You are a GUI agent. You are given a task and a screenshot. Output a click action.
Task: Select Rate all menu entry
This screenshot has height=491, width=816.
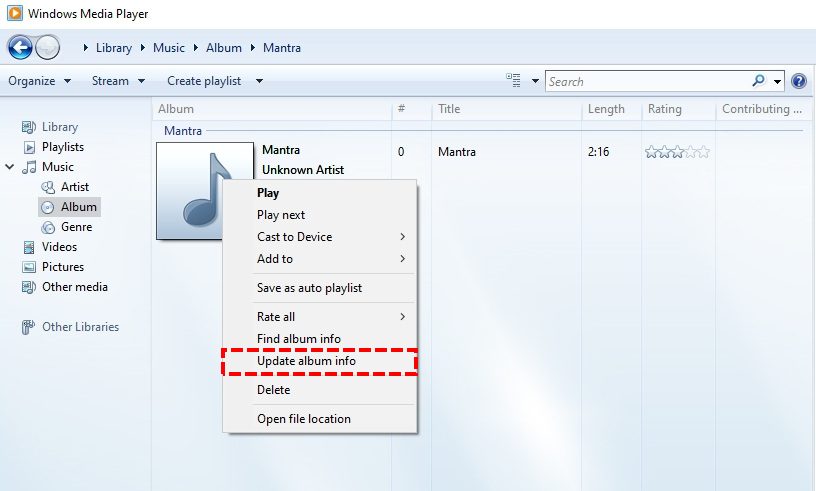[x=320, y=317]
